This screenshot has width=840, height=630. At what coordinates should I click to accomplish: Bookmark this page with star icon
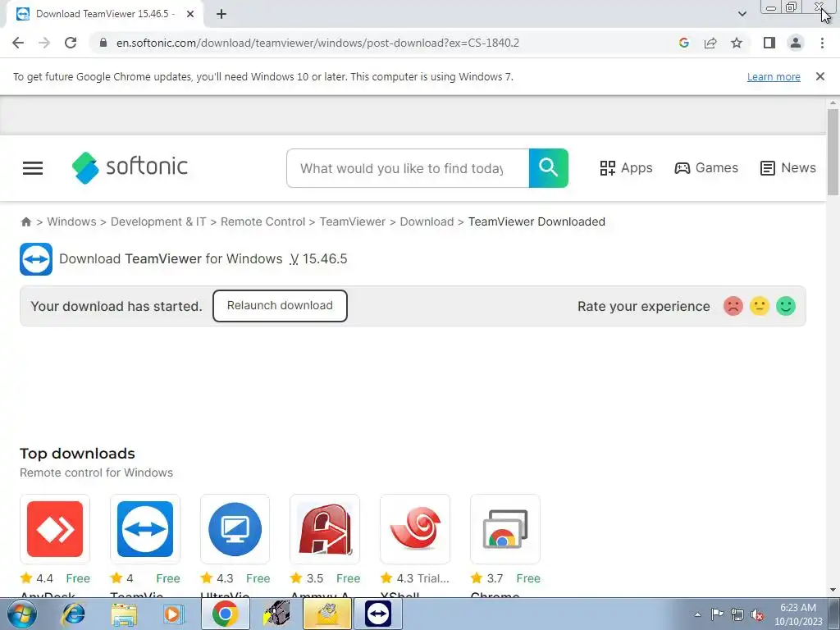[x=737, y=43]
